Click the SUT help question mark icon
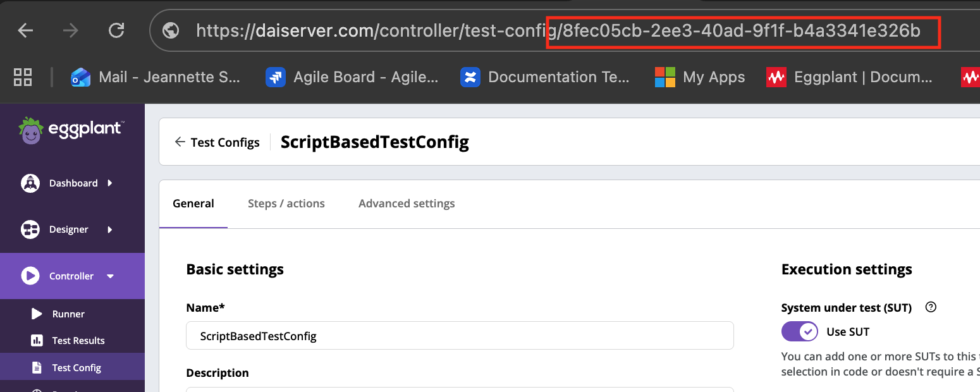The height and width of the screenshot is (392, 980). click(930, 307)
